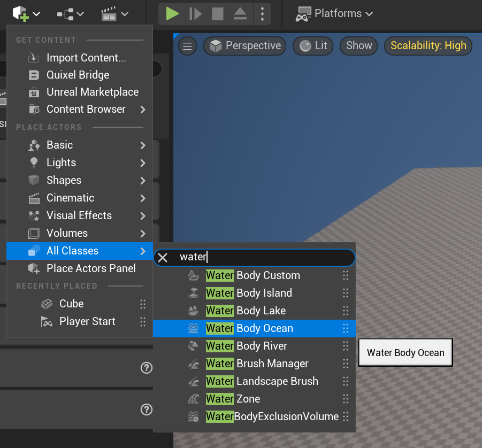Click the Water Body River icon

[193, 346]
